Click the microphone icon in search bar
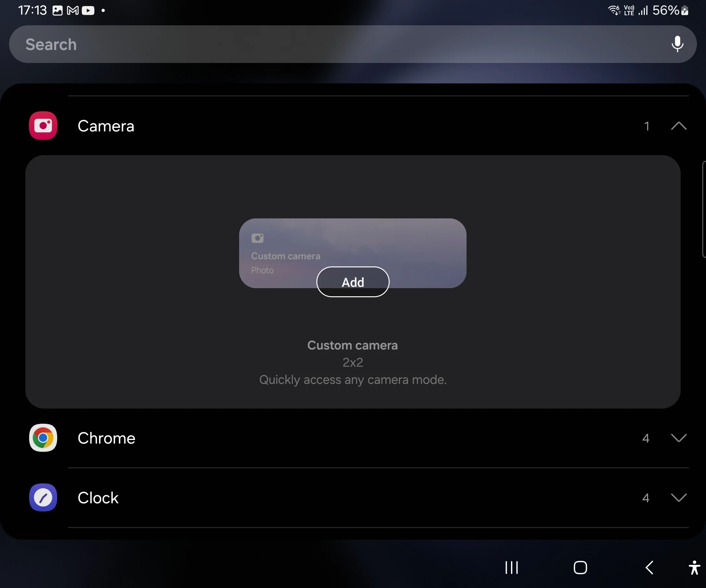 677,44
